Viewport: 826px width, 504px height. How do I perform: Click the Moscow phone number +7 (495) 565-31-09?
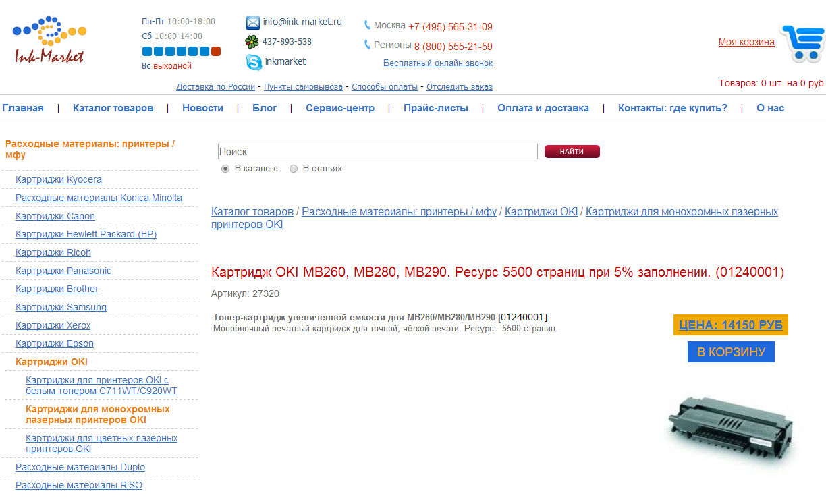coord(450,27)
